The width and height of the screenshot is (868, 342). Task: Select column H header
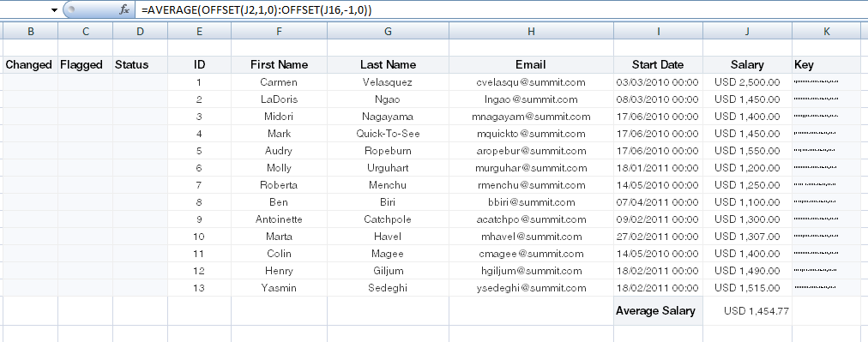pos(532,32)
